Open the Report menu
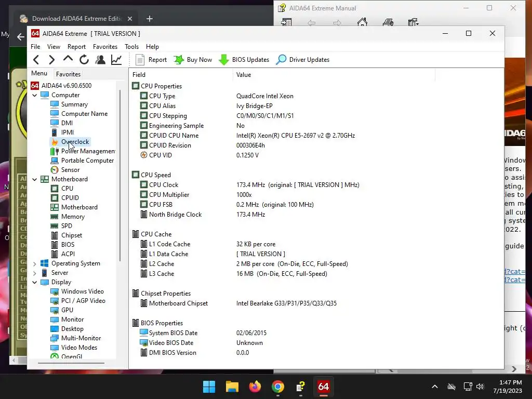The width and height of the screenshot is (532, 399). 76,46
